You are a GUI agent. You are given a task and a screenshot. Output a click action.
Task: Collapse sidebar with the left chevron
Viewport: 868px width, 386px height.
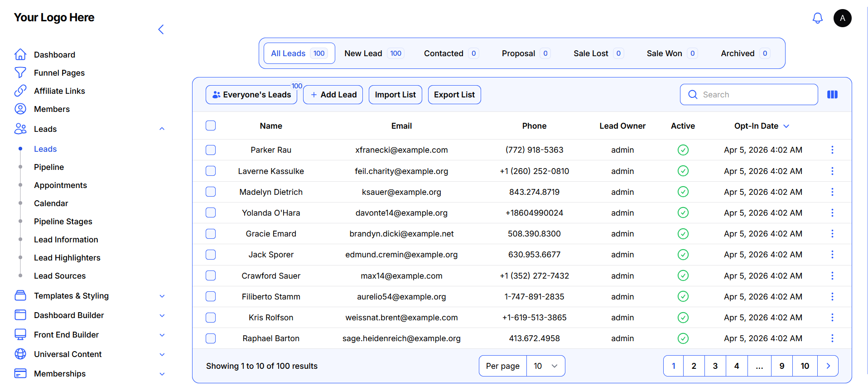point(161,29)
